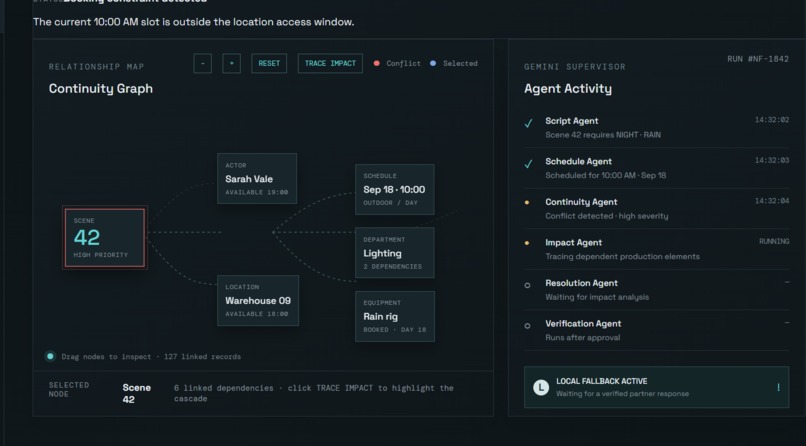806x446 pixels.
Task: Select the Sarah Vale actor node
Action: [257, 178]
